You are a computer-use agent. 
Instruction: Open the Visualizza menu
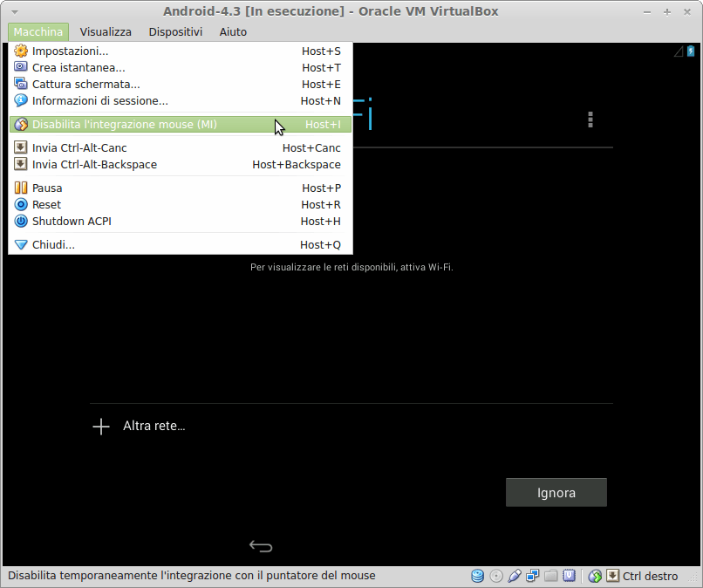click(x=106, y=32)
